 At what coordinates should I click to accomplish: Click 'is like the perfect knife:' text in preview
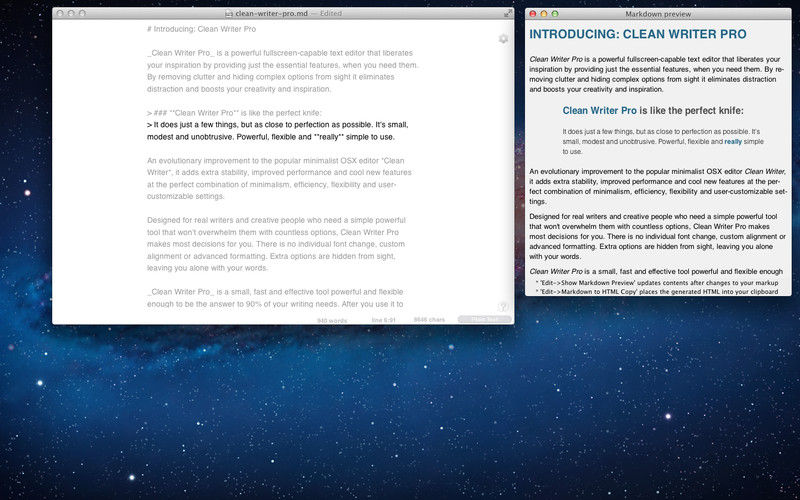pos(691,110)
